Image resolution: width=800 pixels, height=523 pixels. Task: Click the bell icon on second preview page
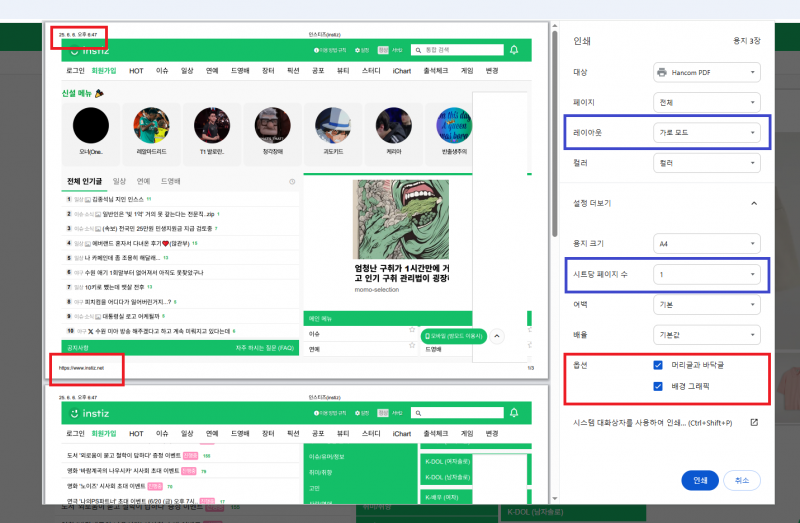(x=514, y=413)
